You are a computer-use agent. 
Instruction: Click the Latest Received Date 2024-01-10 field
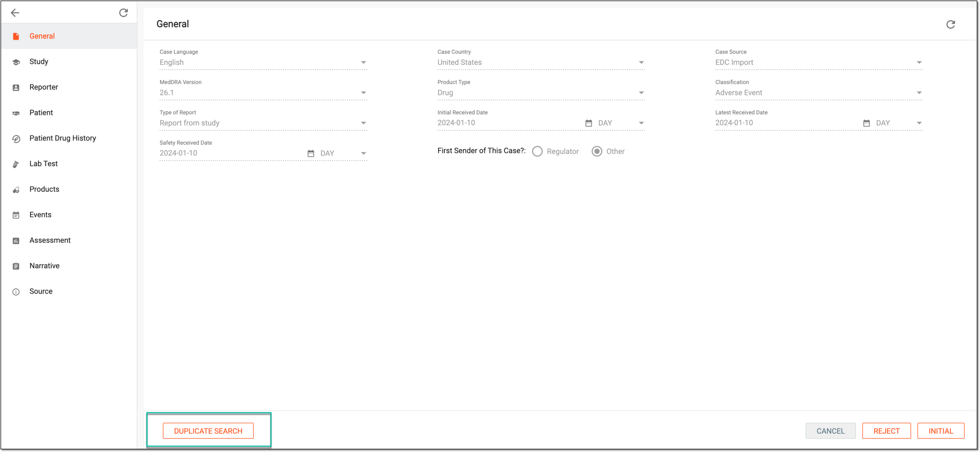787,123
